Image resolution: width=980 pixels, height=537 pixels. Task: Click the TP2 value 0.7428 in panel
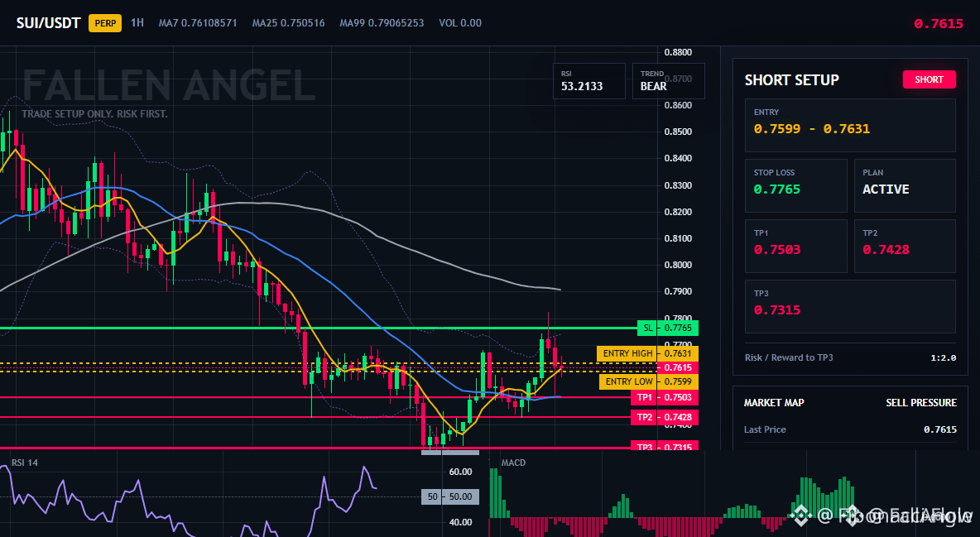point(886,249)
